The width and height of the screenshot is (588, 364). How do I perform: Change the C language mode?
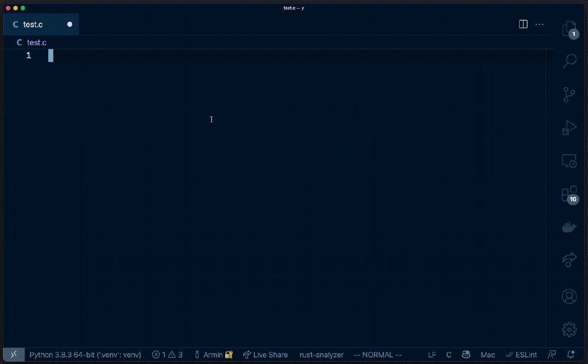coord(448,355)
